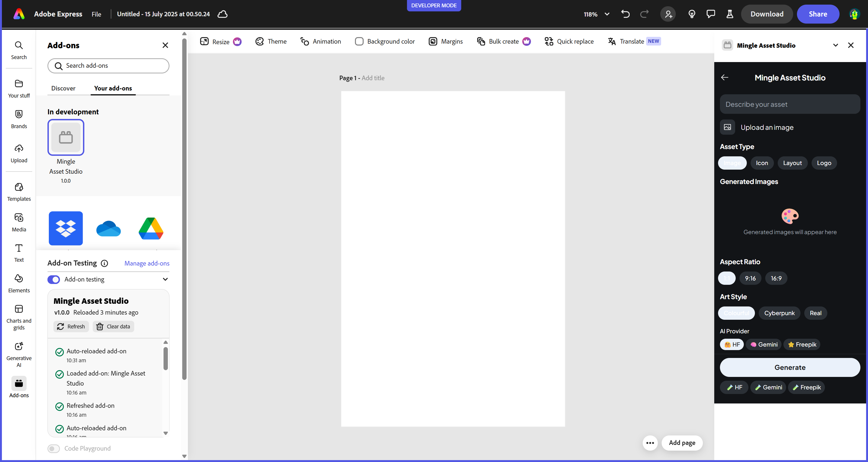Screen dimensions: 868x462
Task: Click the Describe your asset field
Action: (789, 104)
